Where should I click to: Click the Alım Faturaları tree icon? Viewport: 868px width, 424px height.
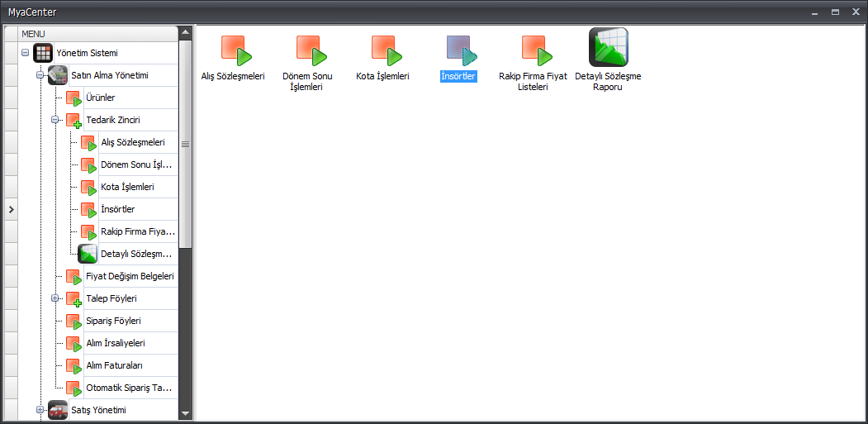point(74,366)
